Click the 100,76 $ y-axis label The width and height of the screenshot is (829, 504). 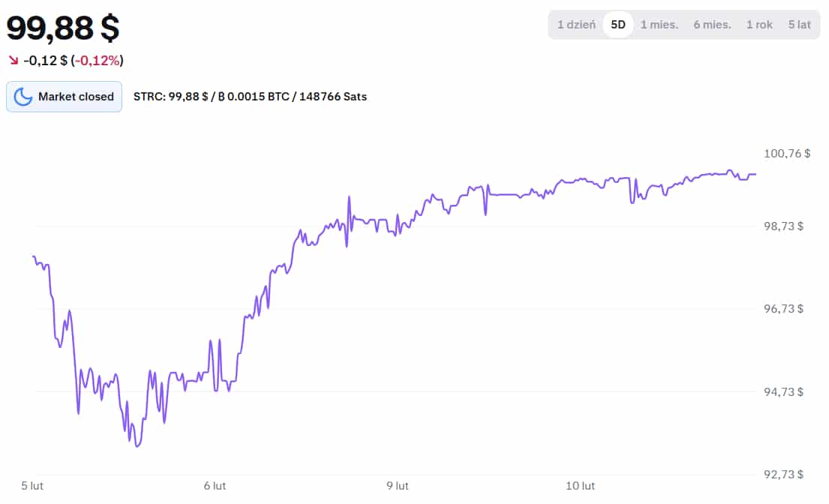[786, 154]
